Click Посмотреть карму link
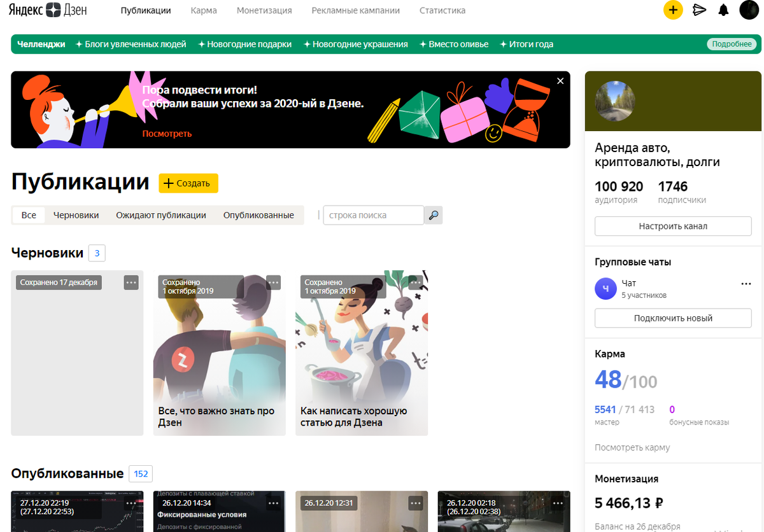764x532 pixels. pyautogui.click(x=632, y=447)
